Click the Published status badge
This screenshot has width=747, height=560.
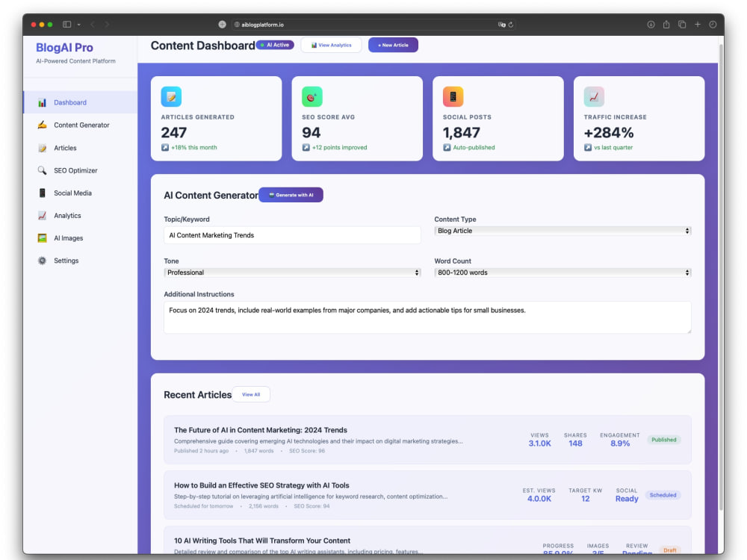point(663,440)
